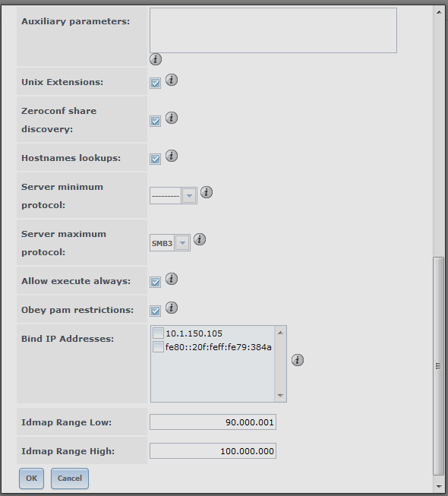Screen dimensions: 448x496
Task: View info for Server maximum protocol
Action: tap(200, 239)
